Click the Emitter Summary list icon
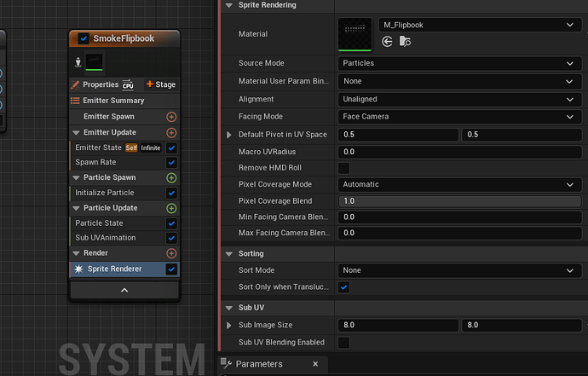The image size is (588, 376). pyautogui.click(x=75, y=101)
